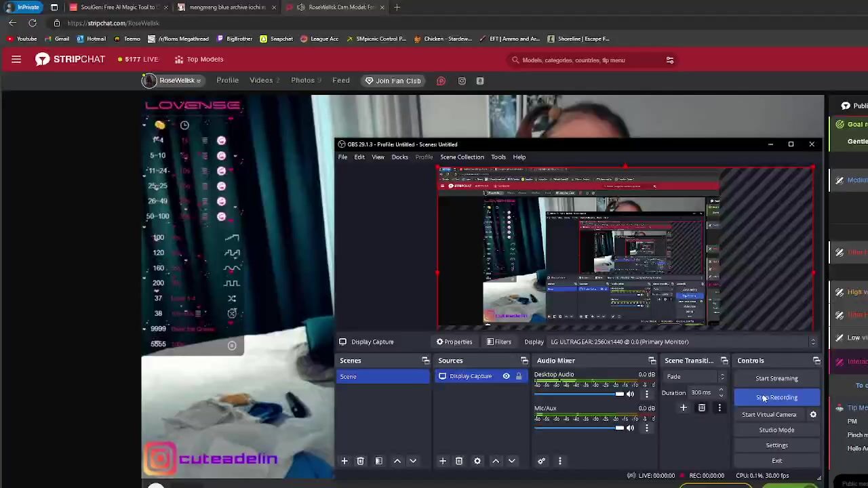
Task: Open Scene filters icon in Scenes toolbar
Action: (378, 461)
